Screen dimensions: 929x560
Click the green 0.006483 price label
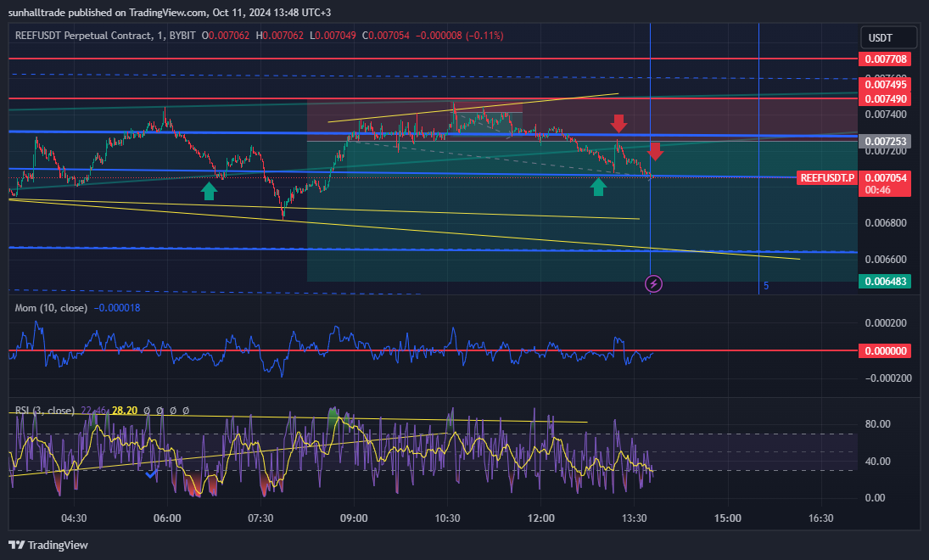[885, 281]
